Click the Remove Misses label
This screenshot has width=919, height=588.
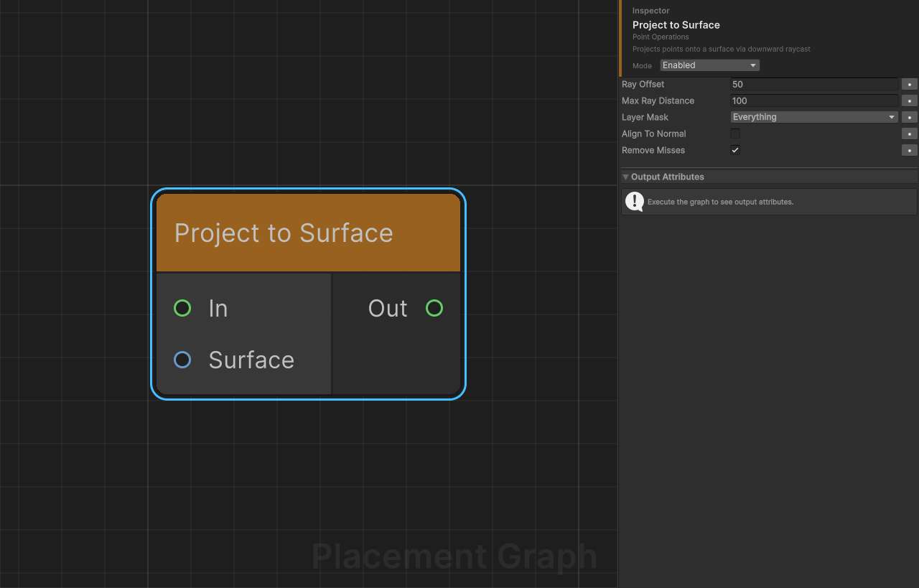pyautogui.click(x=653, y=150)
